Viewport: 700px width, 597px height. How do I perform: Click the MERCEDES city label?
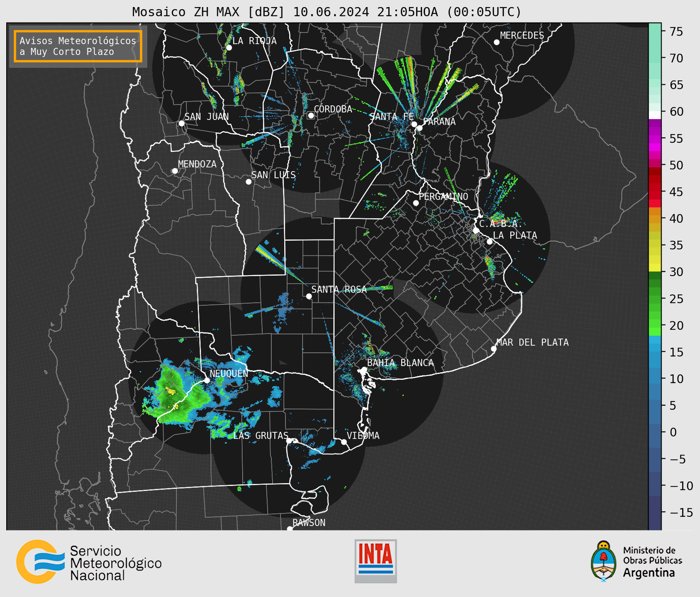522,36
